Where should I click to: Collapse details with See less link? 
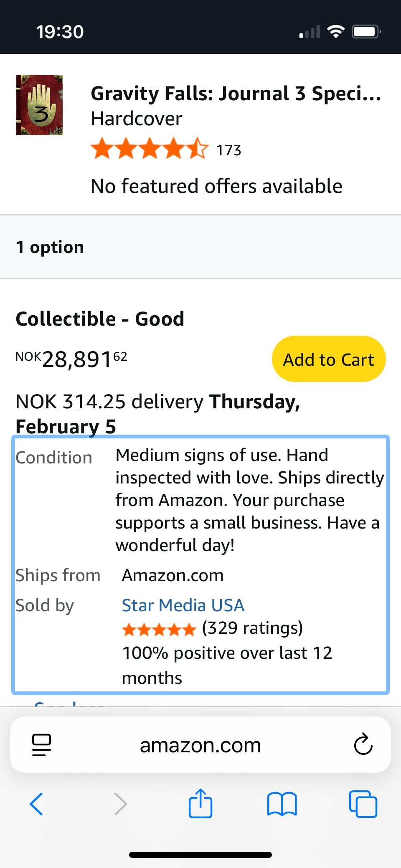pyautogui.click(x=69, y=704)
